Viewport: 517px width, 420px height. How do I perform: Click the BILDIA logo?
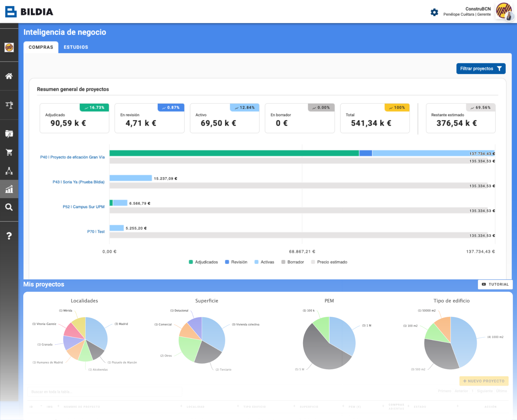(x=29, y=12)
